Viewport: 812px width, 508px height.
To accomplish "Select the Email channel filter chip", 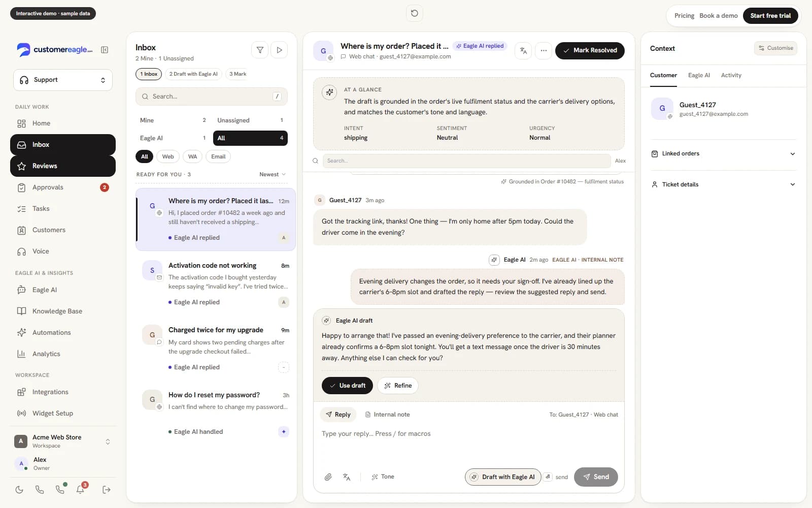I will coord(218,156).
